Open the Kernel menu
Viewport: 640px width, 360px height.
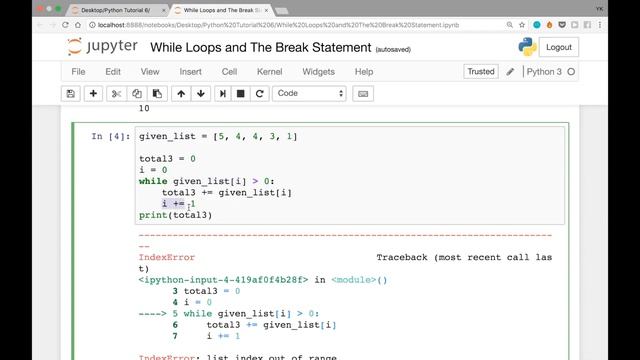coord(269,72)
